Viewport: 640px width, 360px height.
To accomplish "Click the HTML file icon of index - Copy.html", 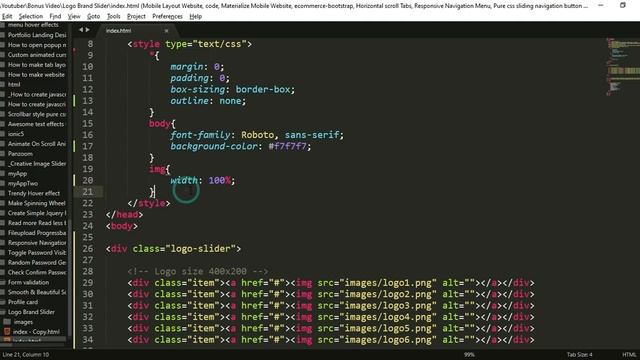I will (7, 331).
